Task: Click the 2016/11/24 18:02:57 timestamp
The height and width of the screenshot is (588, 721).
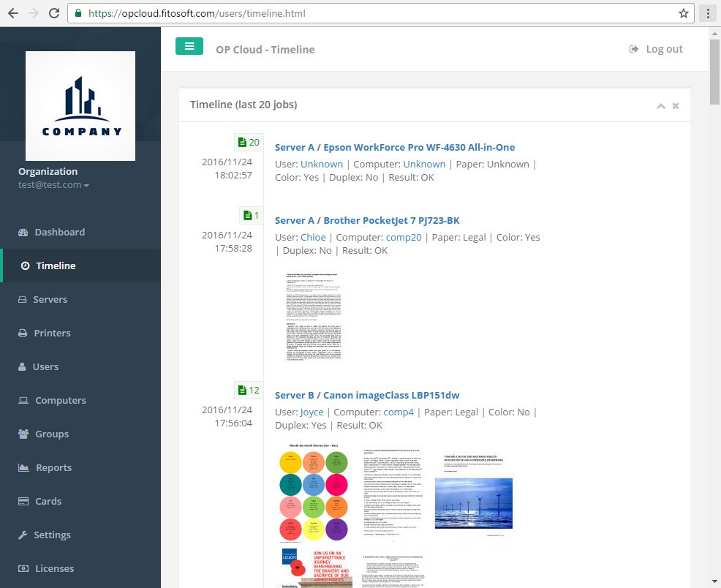Action: point(227,169)
